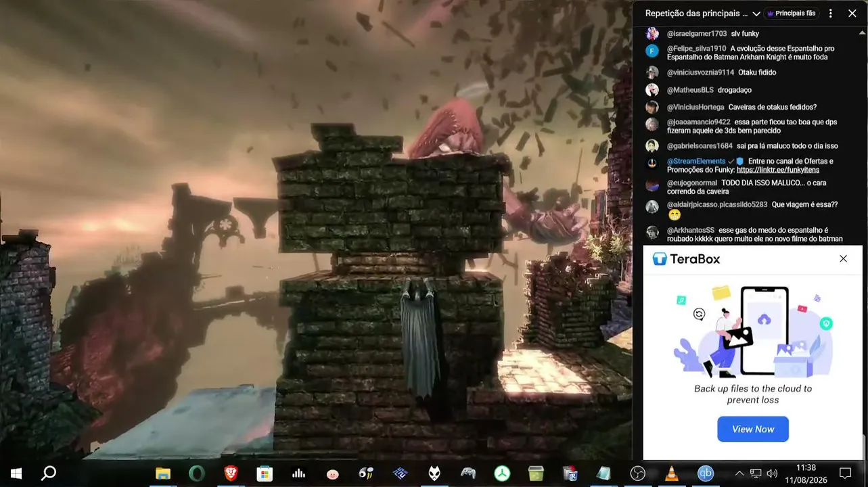Open OBS Studio from the taskbar

pos(637,473)
